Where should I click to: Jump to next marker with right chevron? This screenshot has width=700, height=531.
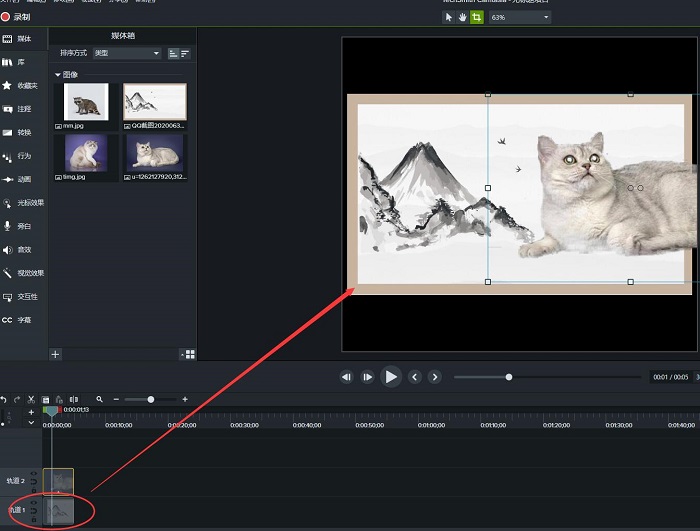[435, 377]
